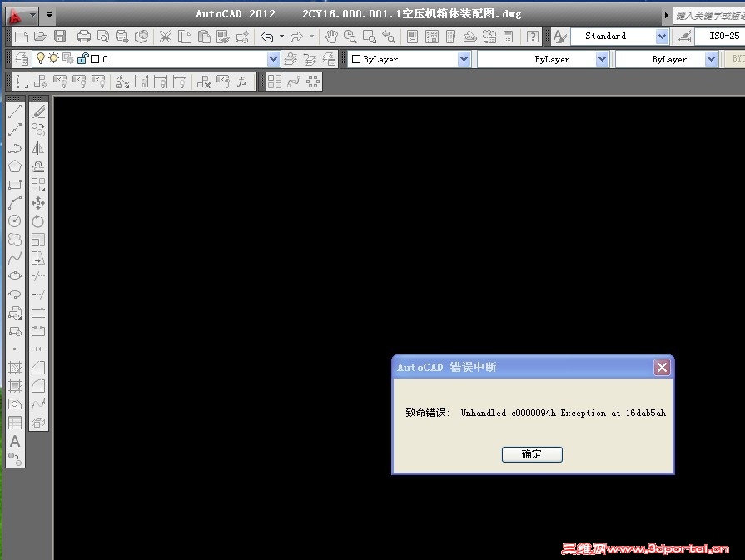Expand the search box arrow
Viewport: 745px width, 560px height.
pyautogui.click(x=666, y=15)
